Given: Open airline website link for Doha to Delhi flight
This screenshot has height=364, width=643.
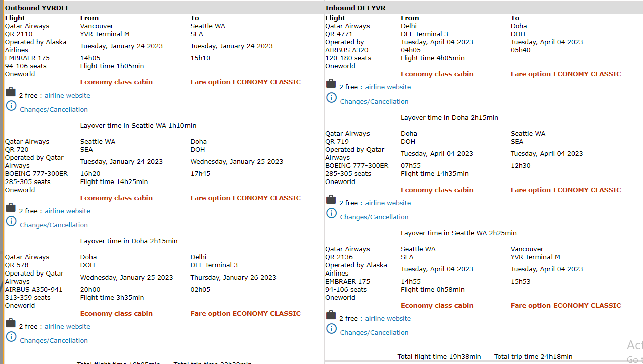Looking at the screenshot, I should pos(67,327).
